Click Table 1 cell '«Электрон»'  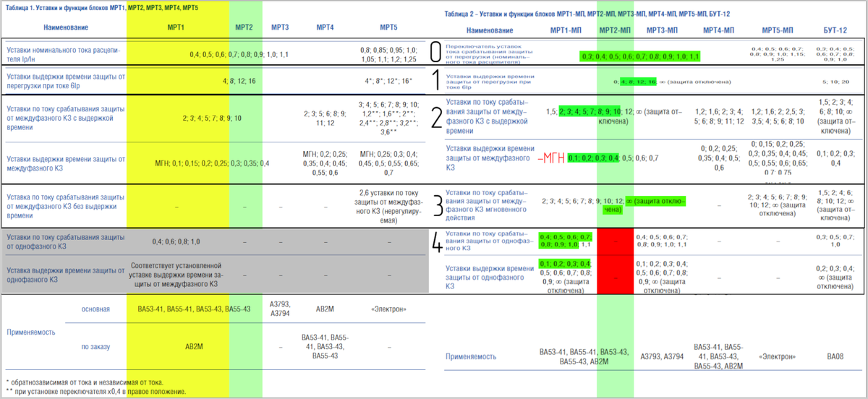pos(388,309)
